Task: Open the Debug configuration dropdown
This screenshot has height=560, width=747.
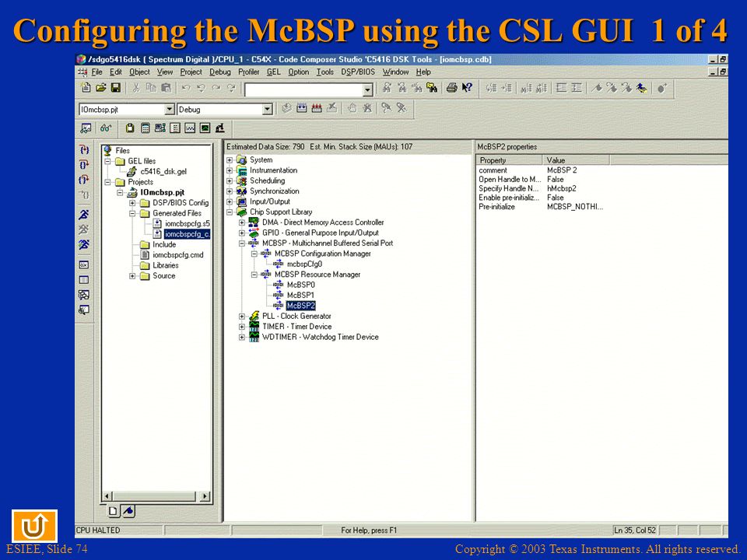Action: click(267, 110)
